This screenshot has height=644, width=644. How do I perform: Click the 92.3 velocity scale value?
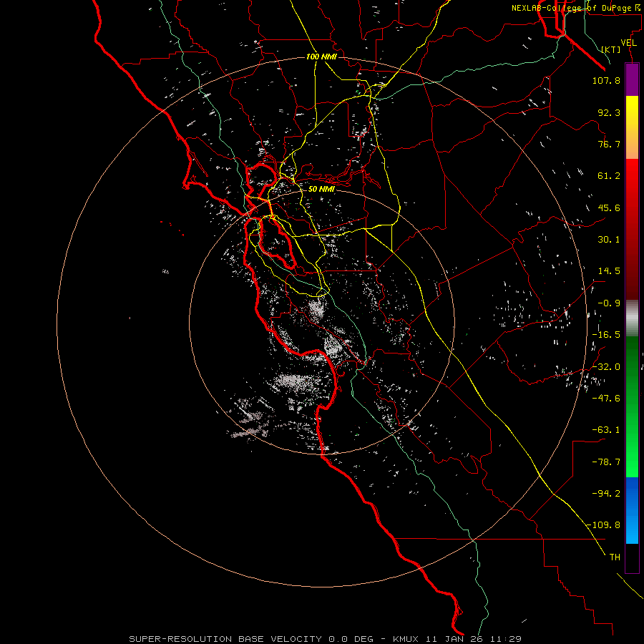pos(609,112)
